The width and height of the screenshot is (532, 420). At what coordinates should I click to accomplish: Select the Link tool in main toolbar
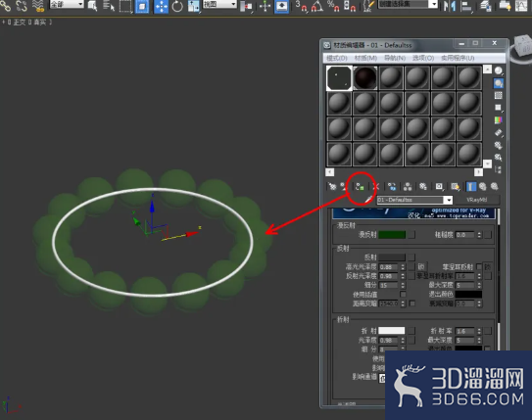coord(6,6)
